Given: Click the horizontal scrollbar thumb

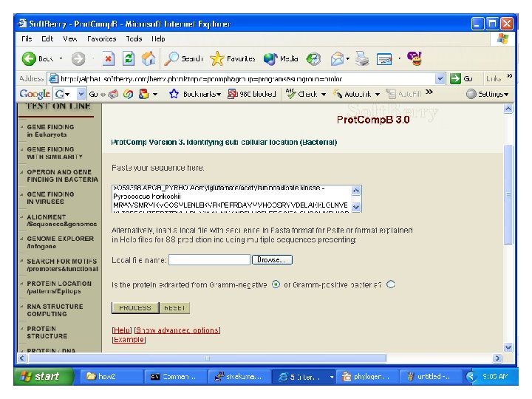Looking at the screenshot, I should coord(207,358).
